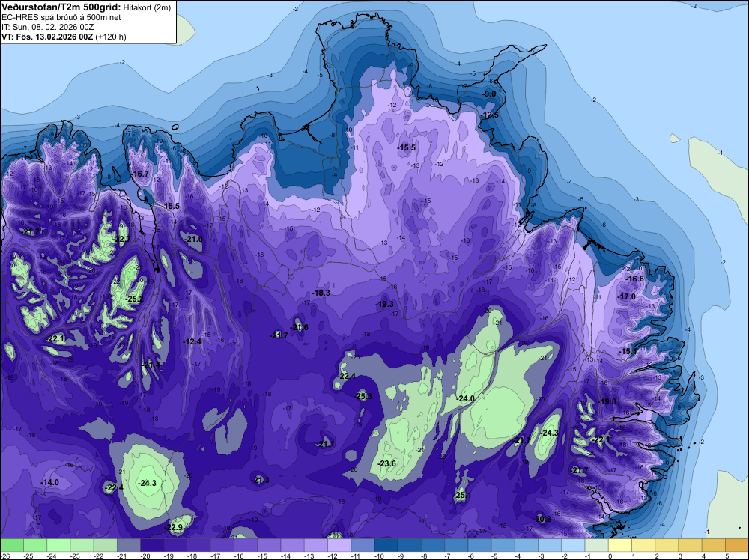Click the -21.6 temperature value
Image resolution: width=749 pixels, height=560 pixels.
(x=300, y=327)
